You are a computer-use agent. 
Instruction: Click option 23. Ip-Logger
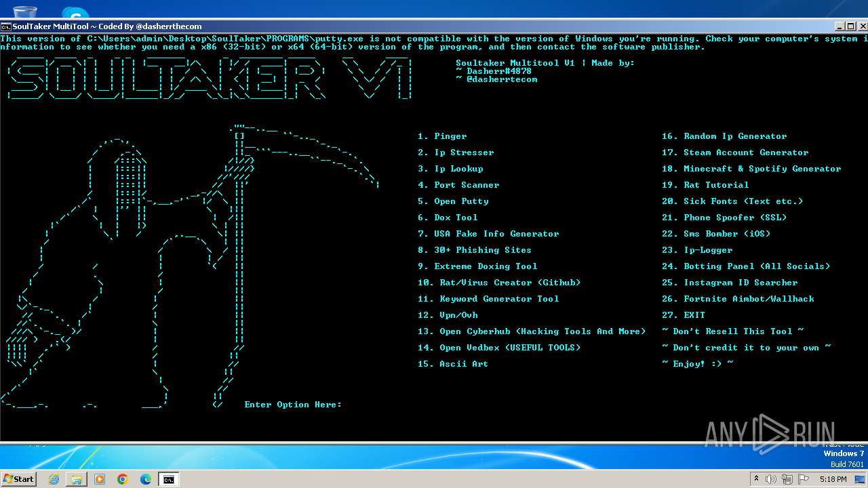coord(697,250)
